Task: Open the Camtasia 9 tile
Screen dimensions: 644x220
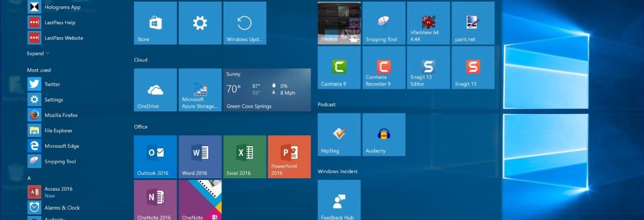Action: [340, 68]
